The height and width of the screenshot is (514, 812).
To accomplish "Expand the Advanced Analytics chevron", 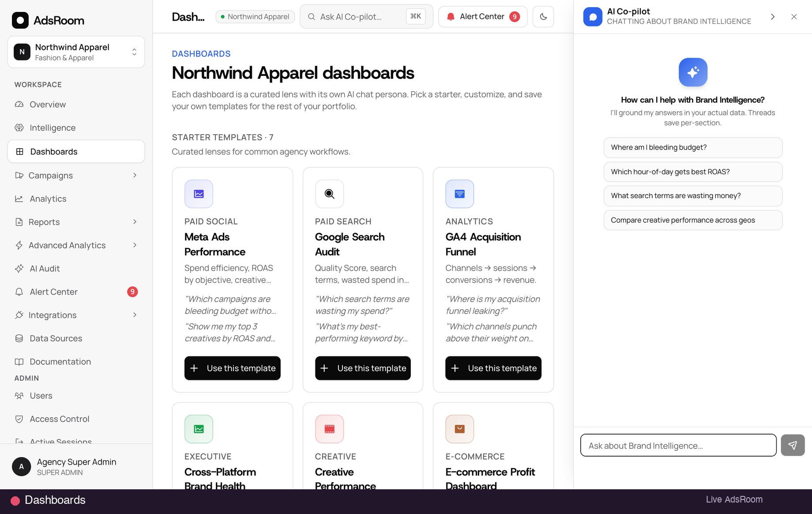I will pos(135,245).
